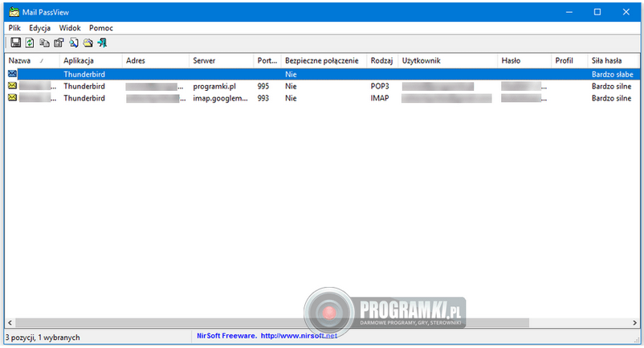Open the Widok menu

pyautogui.click(x=70, y=28)
